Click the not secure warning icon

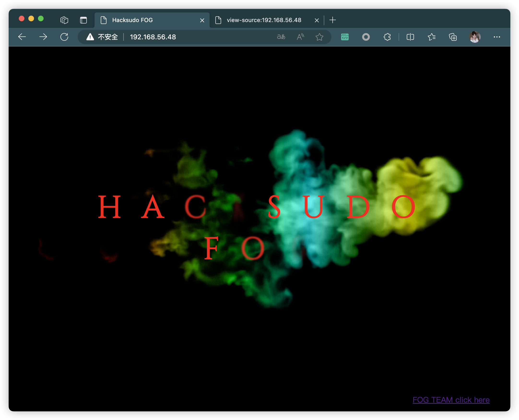point(90,37)
